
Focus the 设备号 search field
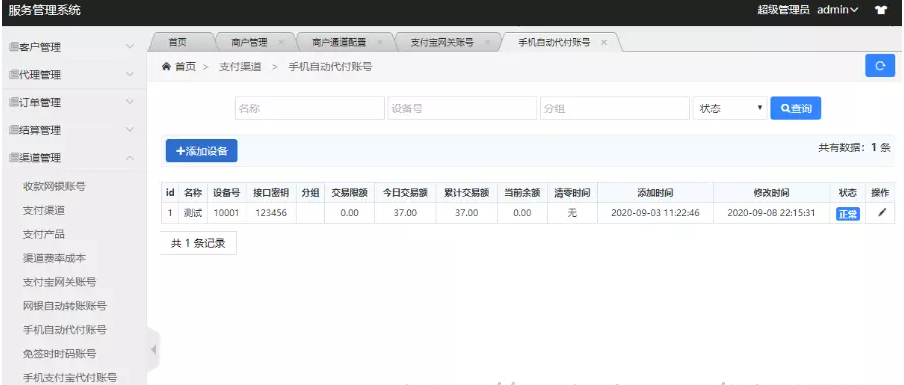pos(462,108)
